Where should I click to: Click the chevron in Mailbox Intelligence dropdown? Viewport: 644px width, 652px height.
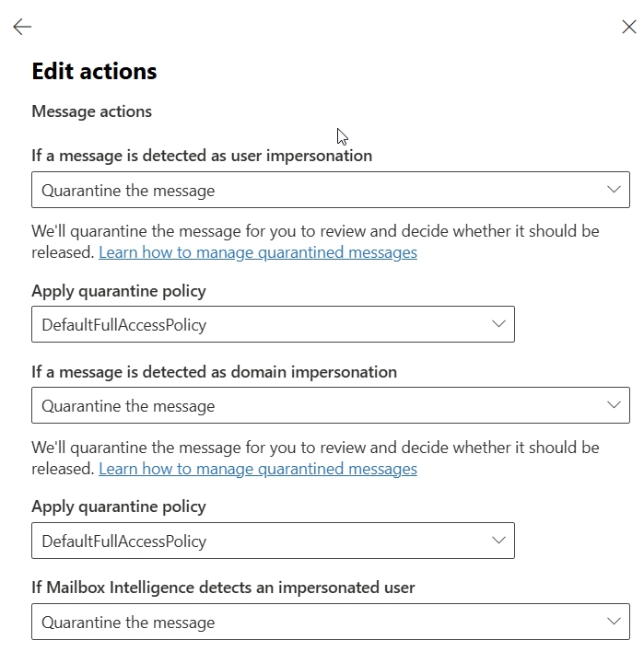click(x=614, y=622)
